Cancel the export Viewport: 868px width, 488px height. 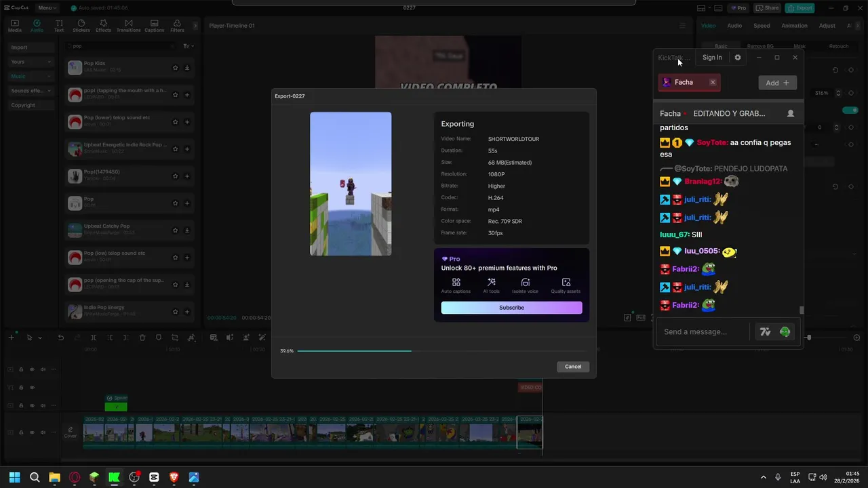[573, 367]
